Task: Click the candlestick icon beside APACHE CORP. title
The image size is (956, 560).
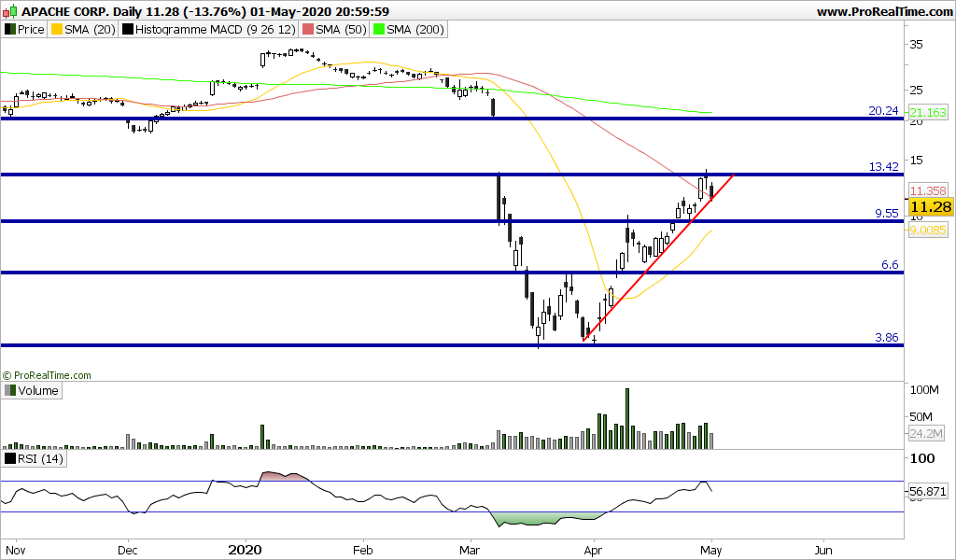Action: [x=11, y=11]
